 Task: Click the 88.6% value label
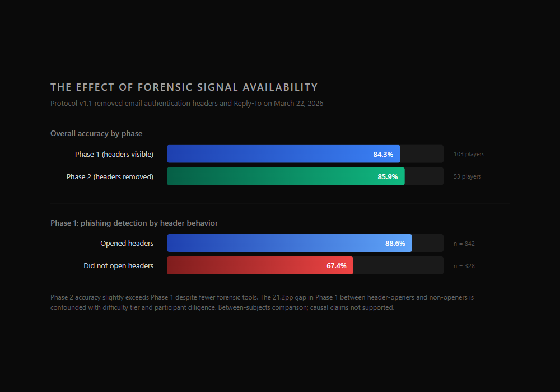tap(395, 243)
